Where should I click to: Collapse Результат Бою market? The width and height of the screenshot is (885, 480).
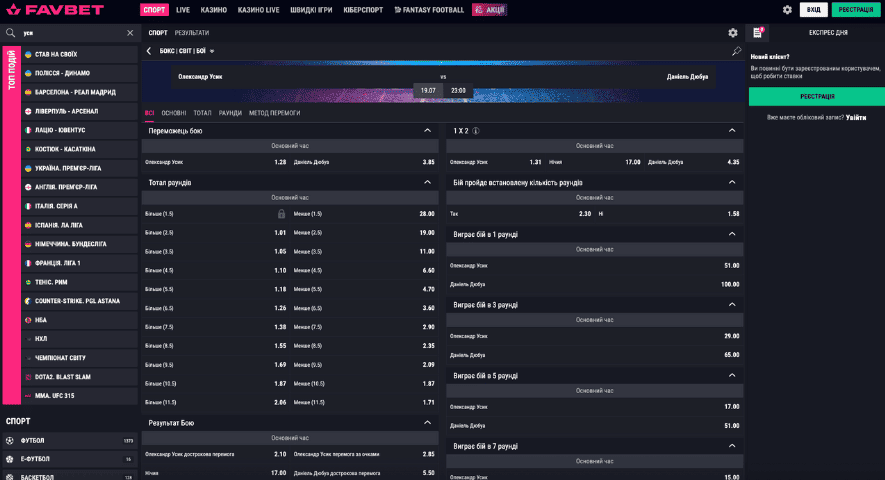(427, 422)
